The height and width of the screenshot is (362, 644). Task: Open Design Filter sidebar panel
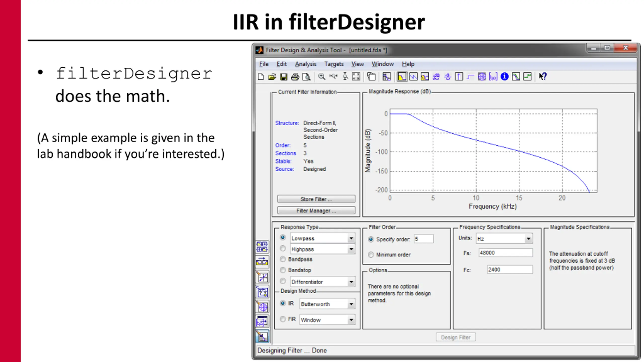click(x=262, y=336)
